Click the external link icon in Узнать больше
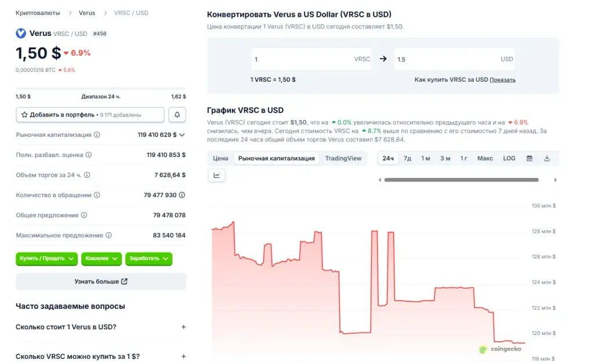This screenshot has width=594, height=364. (124, 282)
